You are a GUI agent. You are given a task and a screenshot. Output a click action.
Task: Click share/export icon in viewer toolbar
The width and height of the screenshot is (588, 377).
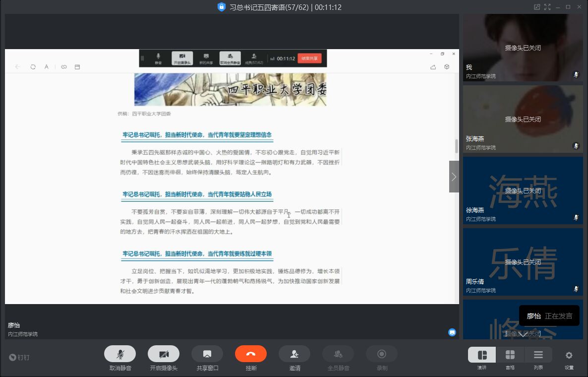tap(433, 67)
